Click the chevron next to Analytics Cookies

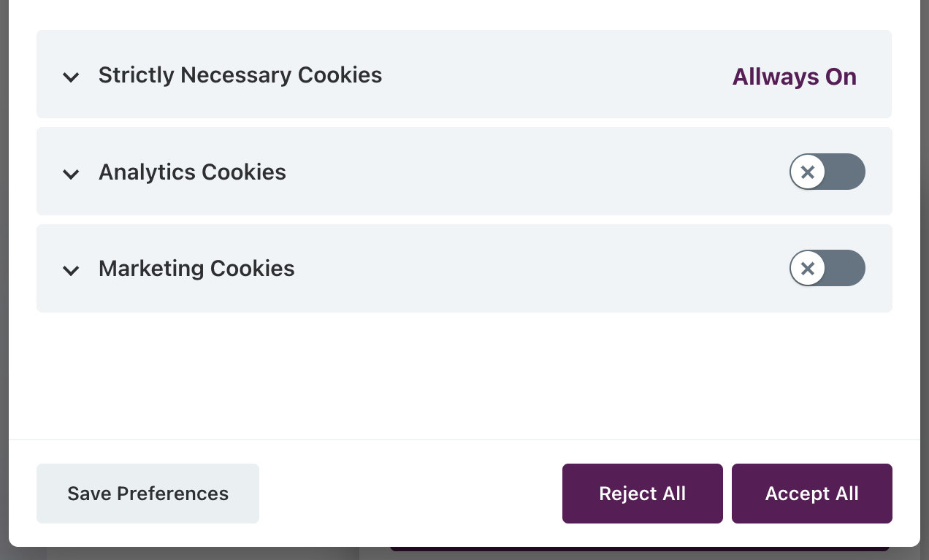71,174
